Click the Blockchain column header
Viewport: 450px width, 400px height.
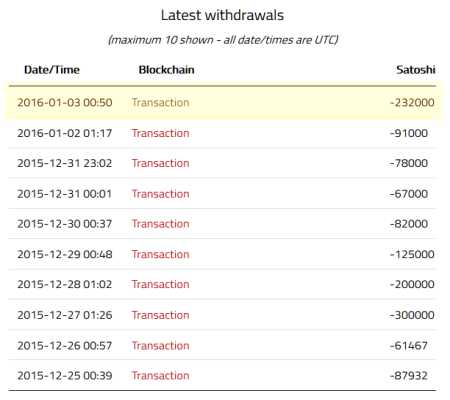tap(166, 70)
